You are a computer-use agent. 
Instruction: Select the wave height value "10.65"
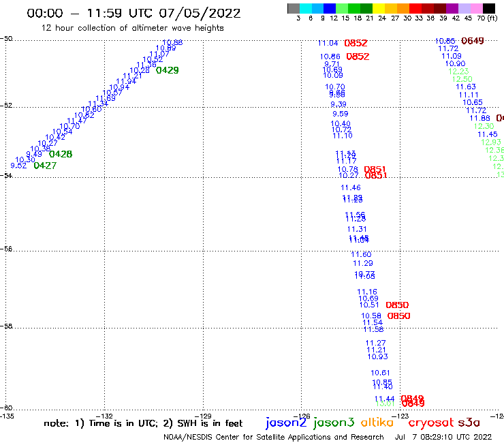(x=473, y=103)
